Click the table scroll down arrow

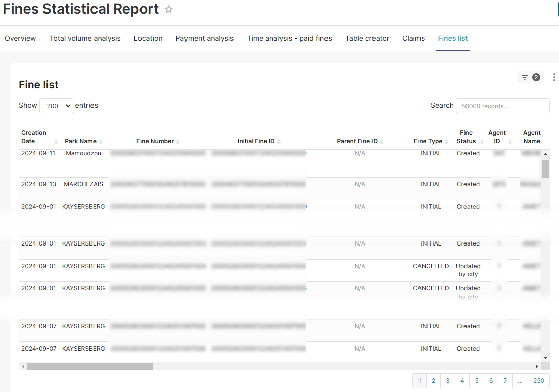pos(545,358)
